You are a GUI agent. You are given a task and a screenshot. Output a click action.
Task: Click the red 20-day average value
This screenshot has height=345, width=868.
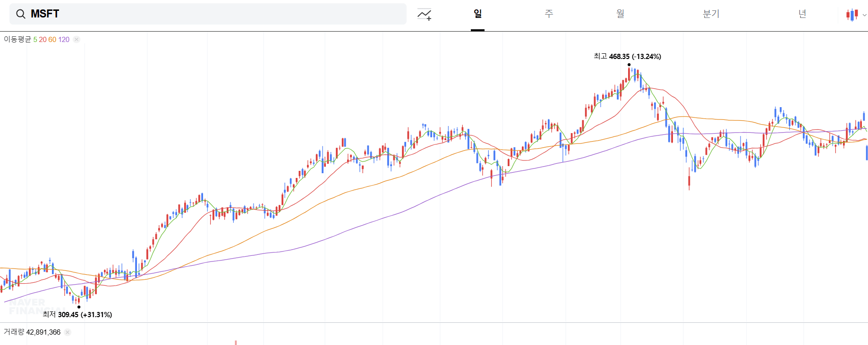(x=43, y=40)
